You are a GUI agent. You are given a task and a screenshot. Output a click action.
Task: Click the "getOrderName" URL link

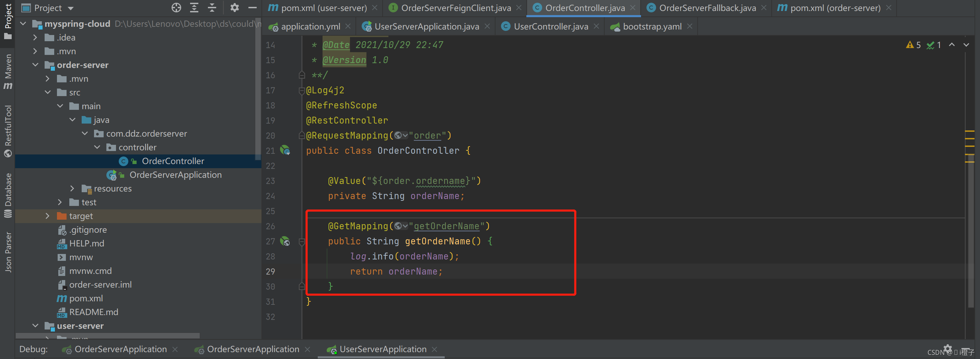tap(447, 226)
